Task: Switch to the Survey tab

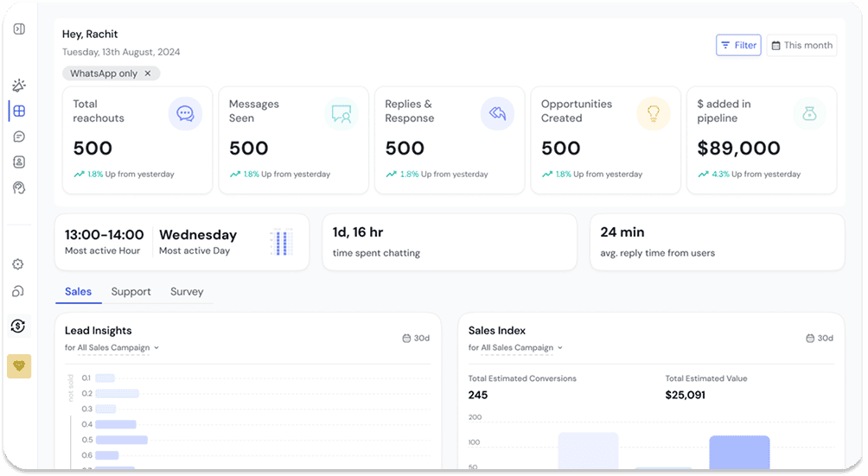Action: 187,292
